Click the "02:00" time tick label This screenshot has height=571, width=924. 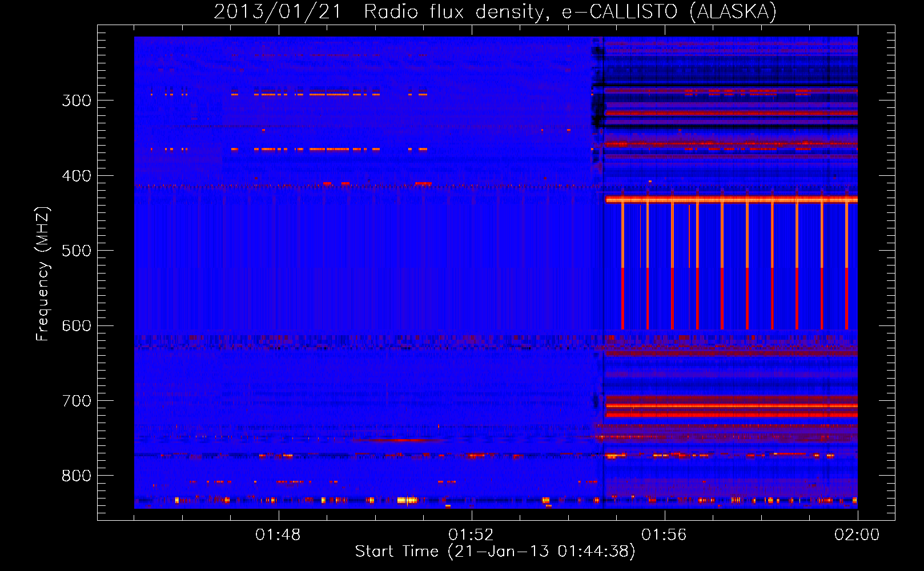[857, 535]
